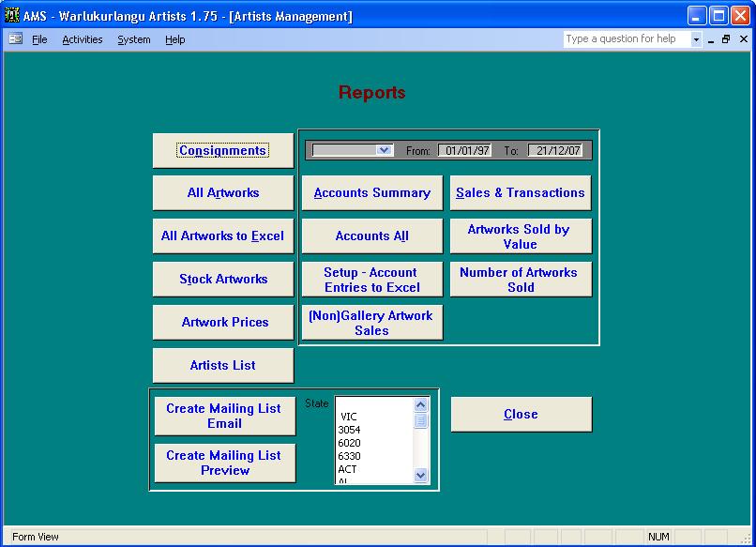The height and width of the screenshot is (547, 756).
Task: Open the form control icon beside File menu
Action: click(15, 38)
